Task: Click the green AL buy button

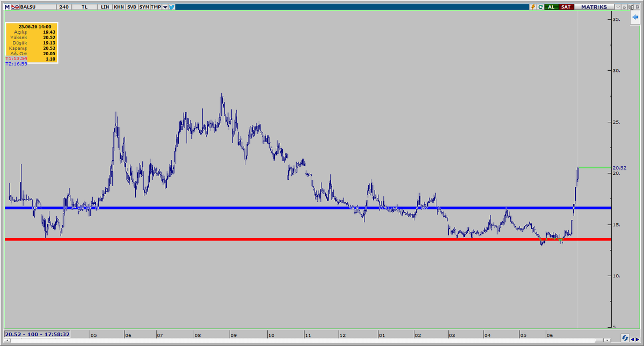Action: [551, 7]
